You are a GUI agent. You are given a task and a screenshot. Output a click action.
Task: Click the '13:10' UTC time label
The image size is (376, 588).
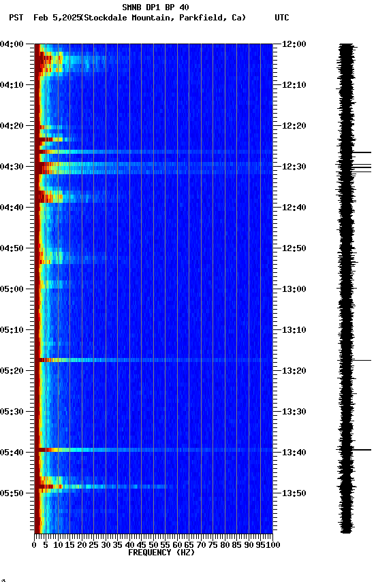pyautogui.click(x=294, y=330)
